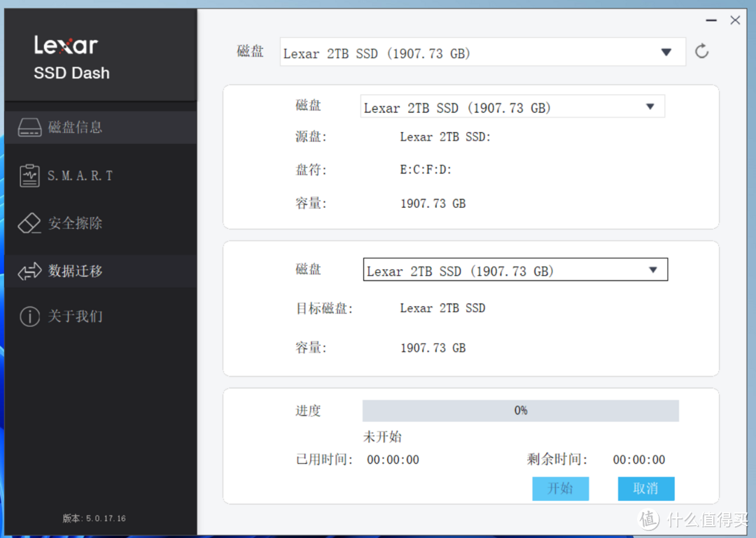756x538 pixels.
Task: Open the target disk dropdown
Action: (515, 269)
